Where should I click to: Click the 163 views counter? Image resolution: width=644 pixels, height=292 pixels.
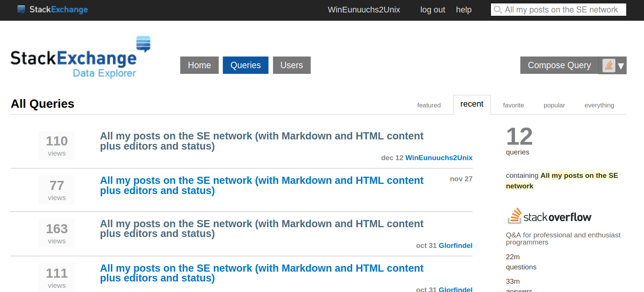[x=57, y=233]
